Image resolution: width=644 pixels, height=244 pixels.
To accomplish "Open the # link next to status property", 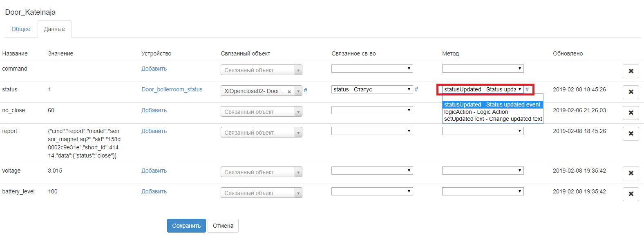I will click(416, 89).
